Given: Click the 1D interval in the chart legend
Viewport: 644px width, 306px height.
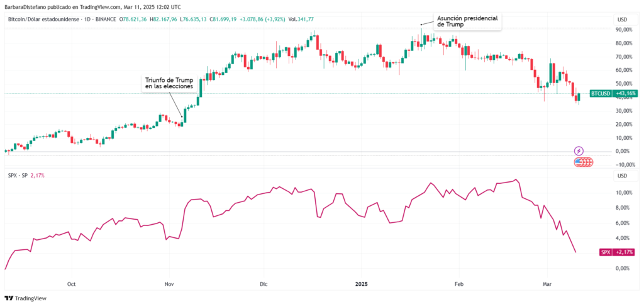Looking at the screenshot, I should pyautogui.click(x=87, y=20).
